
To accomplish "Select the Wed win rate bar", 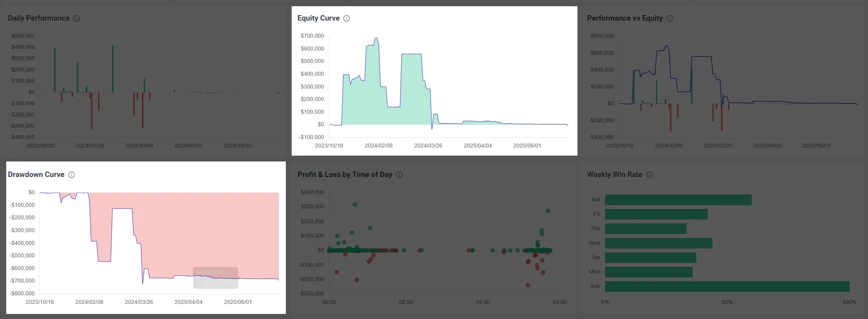I will click(x=658, y=243).
